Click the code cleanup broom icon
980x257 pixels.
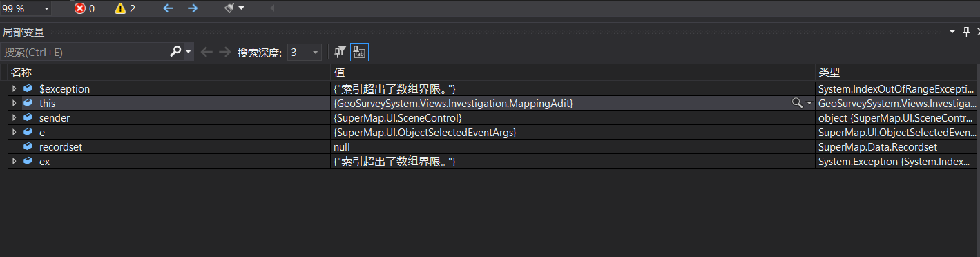tap(229, 8)
